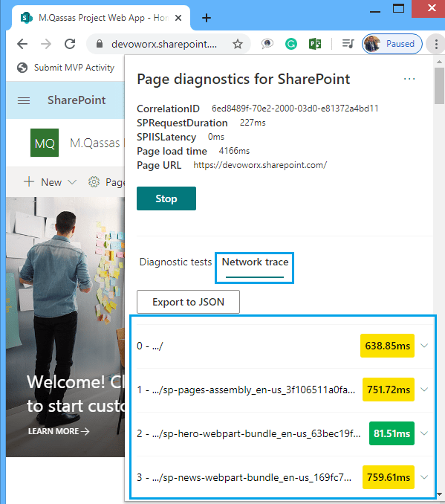The width and height of the screenshot is (445, 504).
Task: Open the diagnostics panel ellipsis menu
Action: (409, 79)
